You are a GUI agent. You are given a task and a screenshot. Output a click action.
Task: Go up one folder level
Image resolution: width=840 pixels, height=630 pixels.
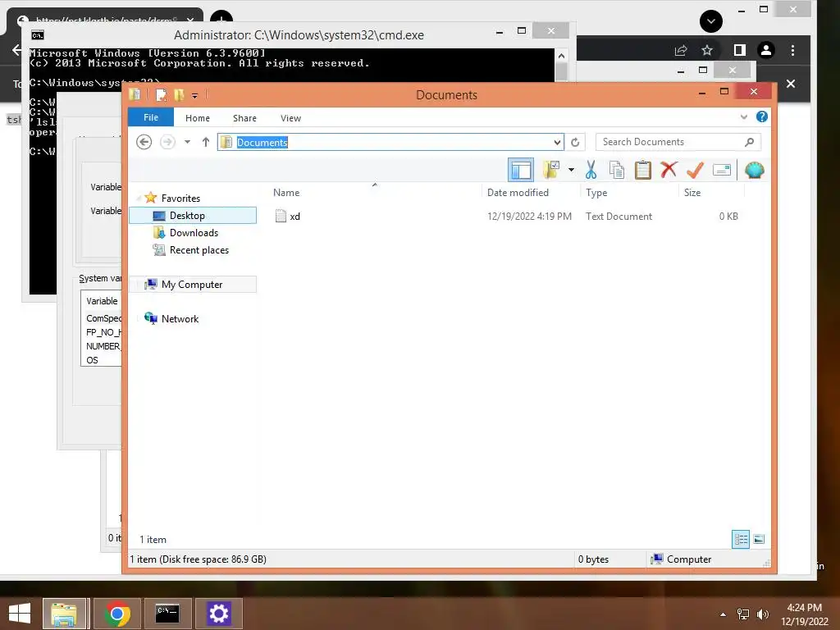[x=206, y=142]
